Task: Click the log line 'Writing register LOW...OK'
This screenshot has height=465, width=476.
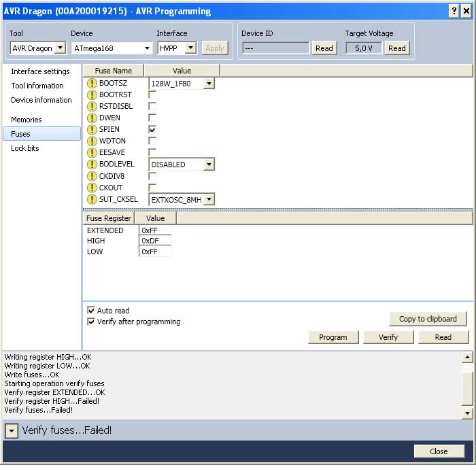Action: tap(47, 366)
